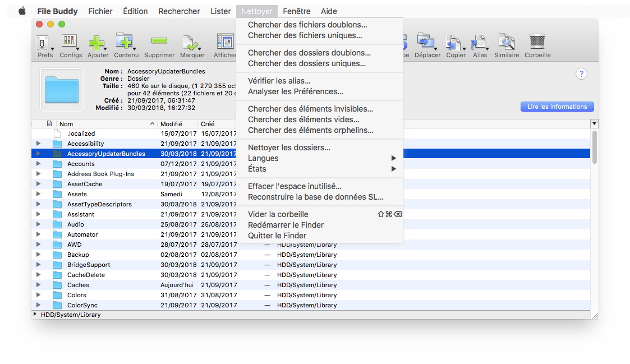Open the Aide menu
Viewport: 630px width, 364px height.
click(x=329, y=11)
